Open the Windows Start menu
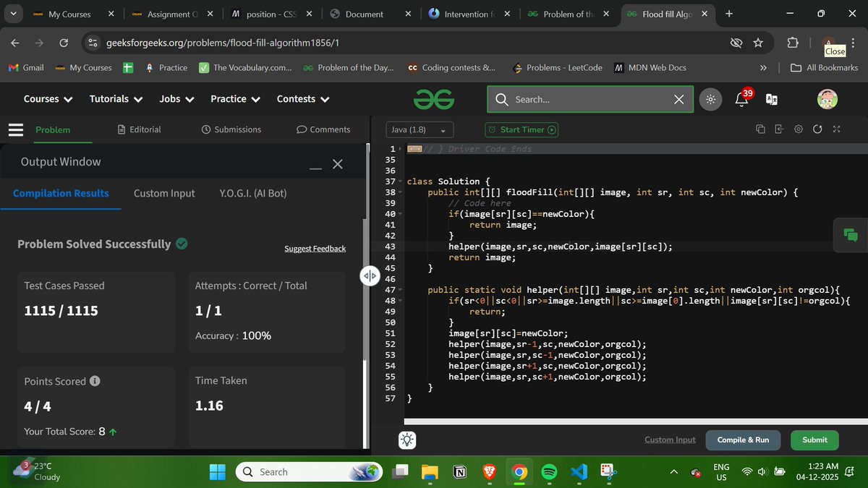868x488 pixels. 217,472
